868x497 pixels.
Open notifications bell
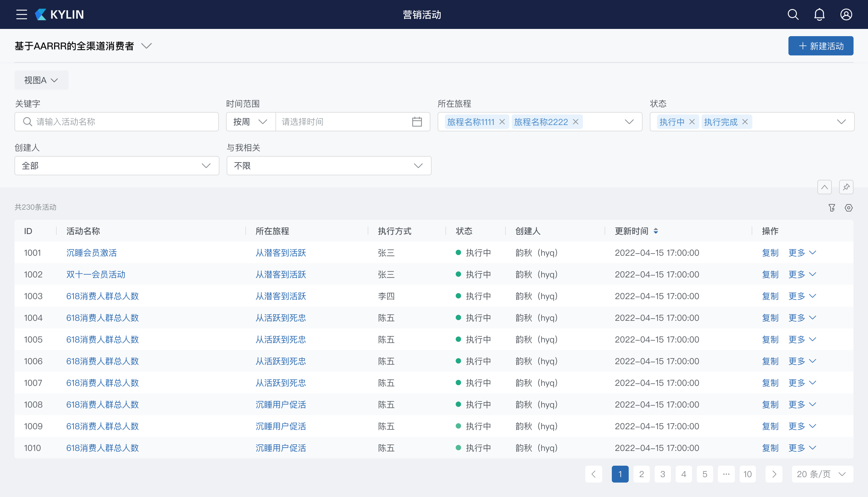click(x=819, y=14)
